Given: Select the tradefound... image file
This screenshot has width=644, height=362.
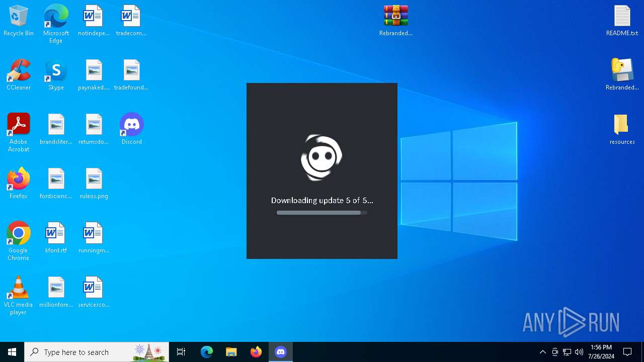Looking at the screenshot, I should pos(131,75).
